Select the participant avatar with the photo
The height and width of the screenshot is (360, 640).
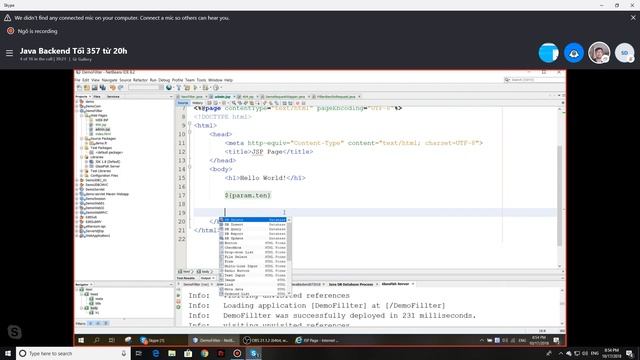coord(599,53)
